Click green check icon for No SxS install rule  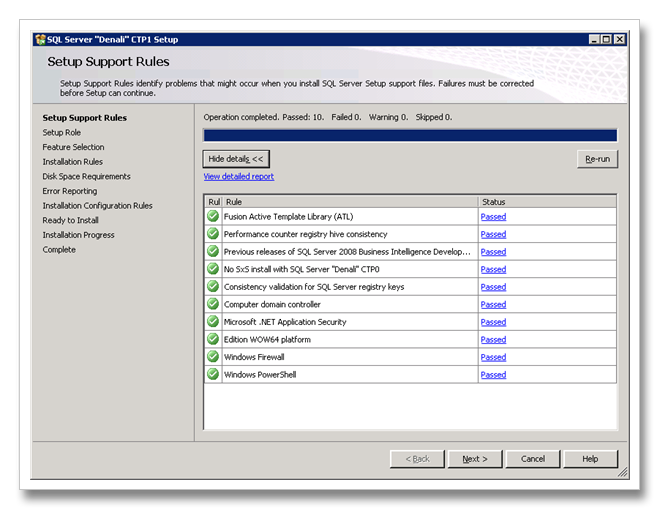click(x=213, y=269)
